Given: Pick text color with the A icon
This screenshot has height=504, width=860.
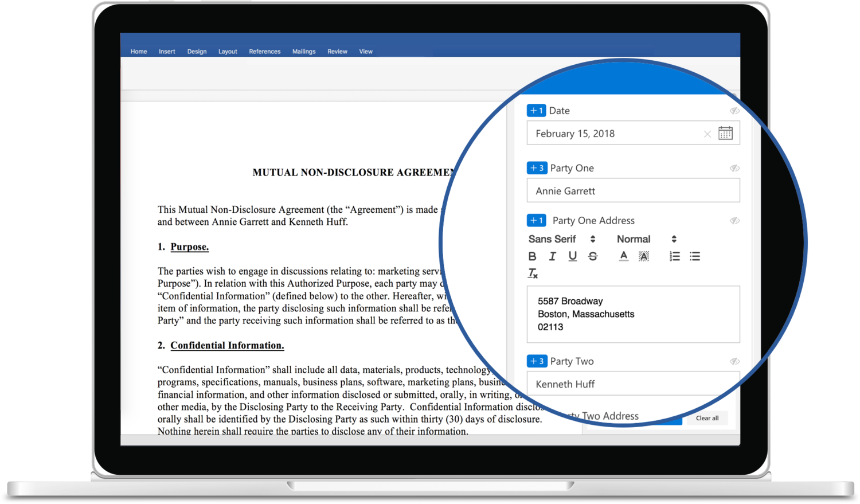Looking at the screenshot, I should (623, 256).
